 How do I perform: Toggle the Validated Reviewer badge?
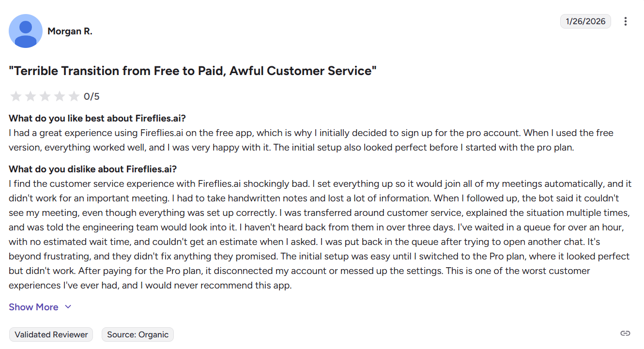point(50,334)
